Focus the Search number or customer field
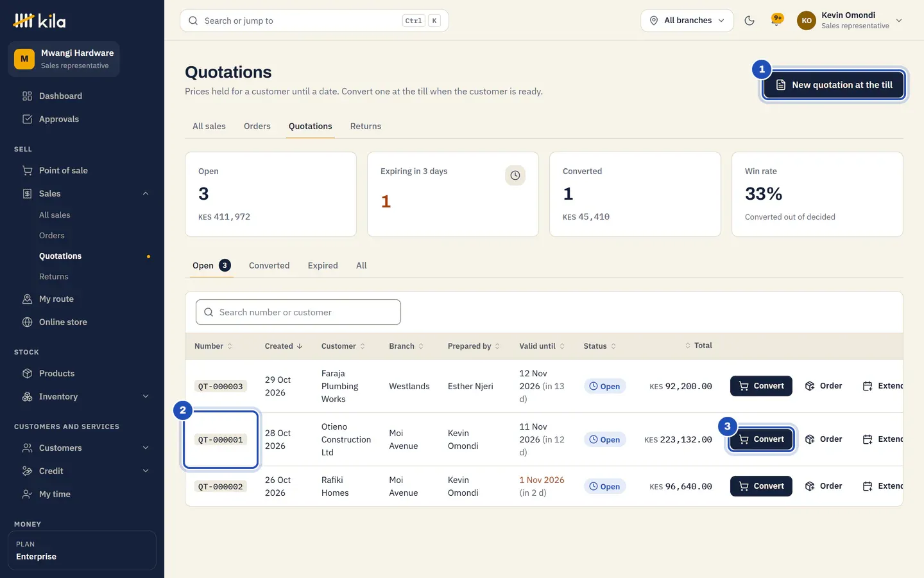The height and width of the screenshot is (578, 924). coord(298,312)
